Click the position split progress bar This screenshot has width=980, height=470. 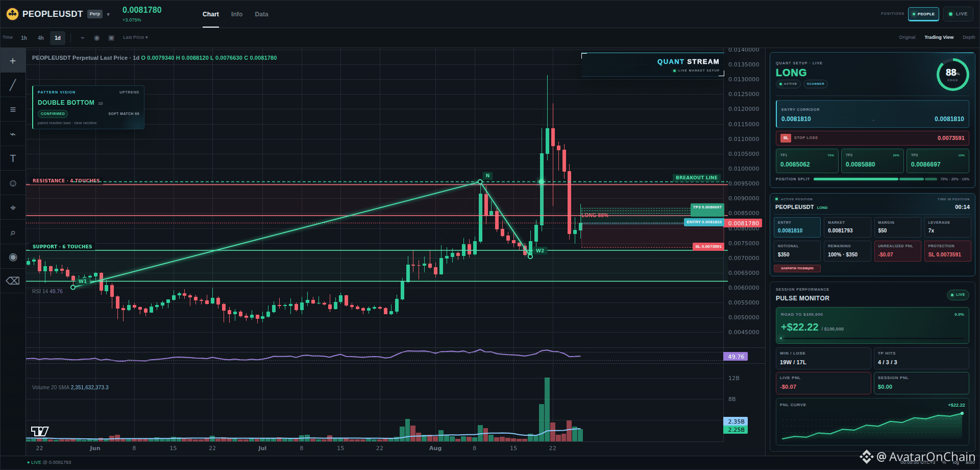(875, 179)
